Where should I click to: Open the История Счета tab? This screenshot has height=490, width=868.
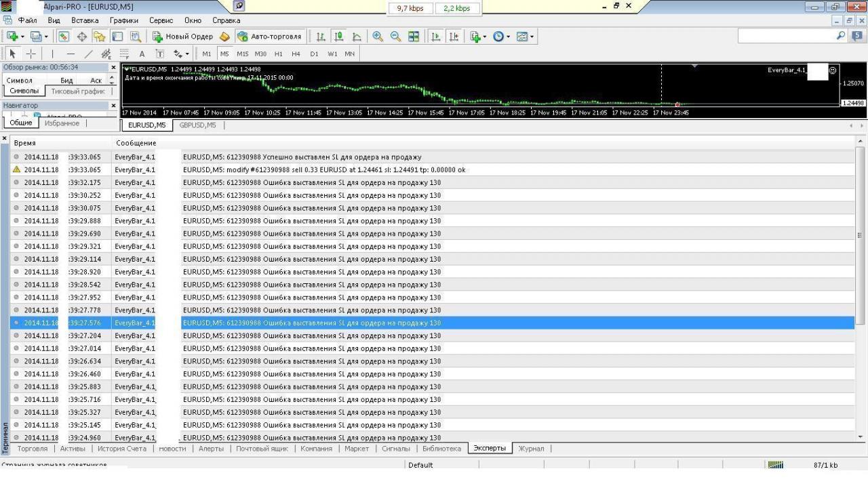(122, 449)
